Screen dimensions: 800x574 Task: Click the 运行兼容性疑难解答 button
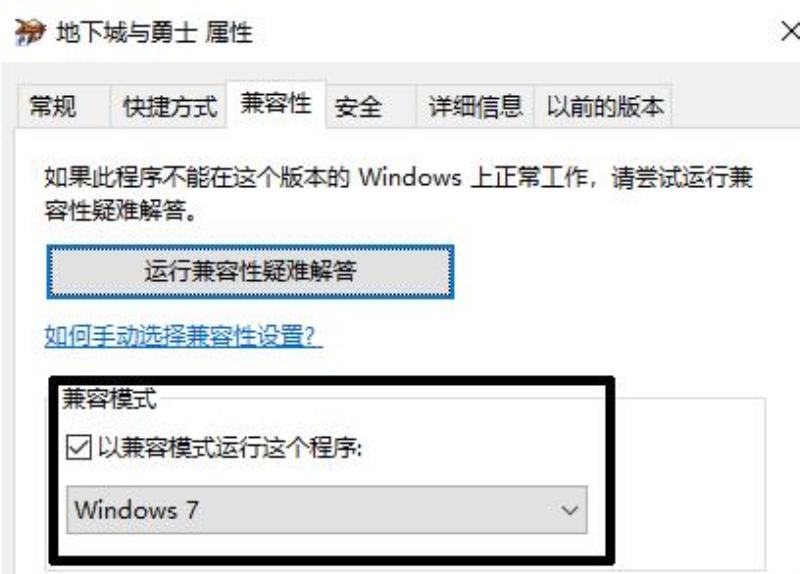(x=250, y=271)
